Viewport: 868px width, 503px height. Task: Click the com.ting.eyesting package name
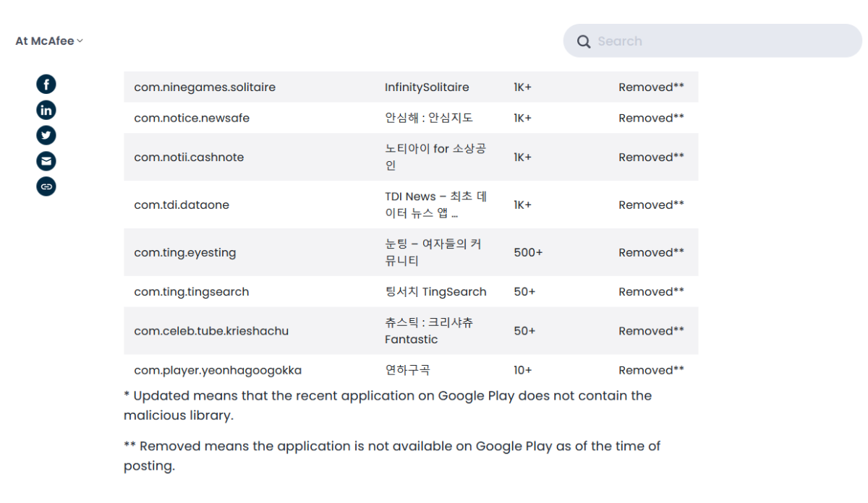coord(185,252)
